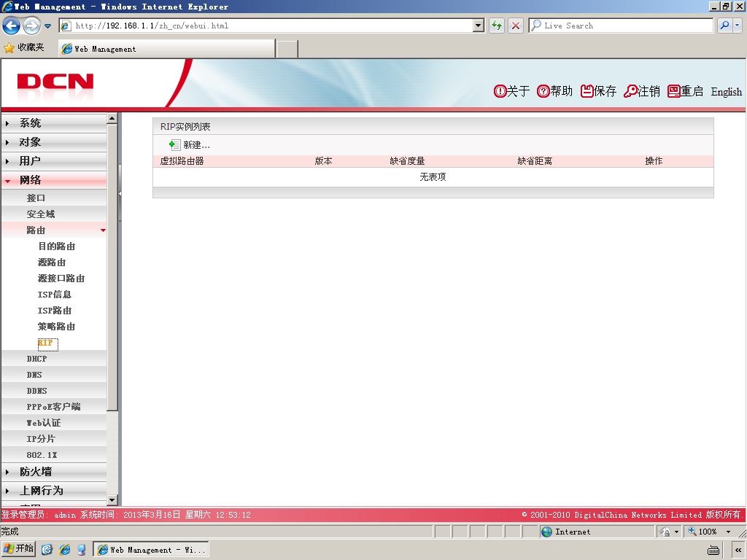Open DDNS in the sidebar

(36, 391)
